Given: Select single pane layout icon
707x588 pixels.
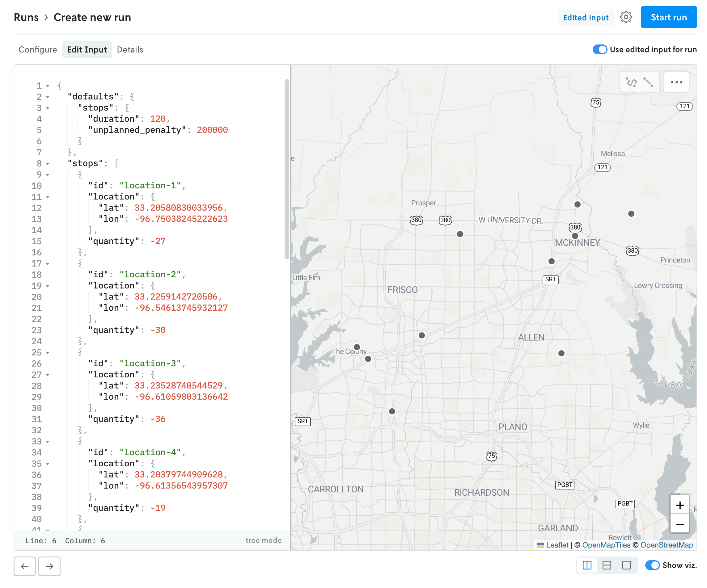Looking at the screenshot, I should (x=626, y=565).
